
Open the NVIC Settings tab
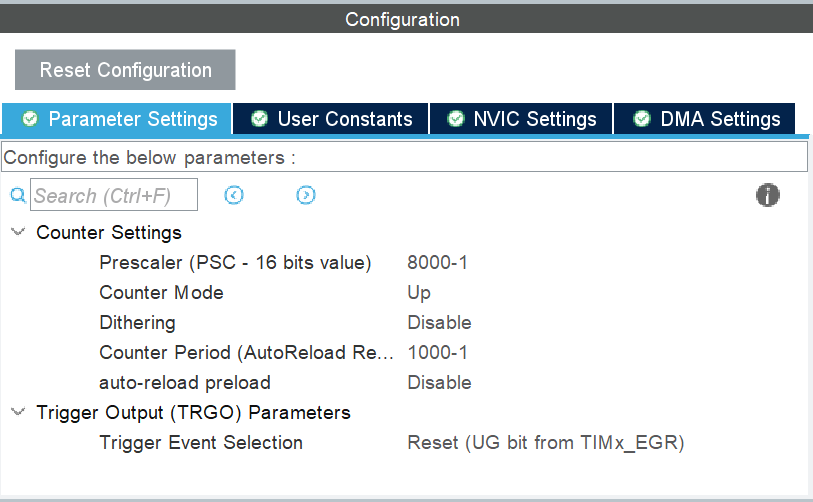[x=534, y=119]
